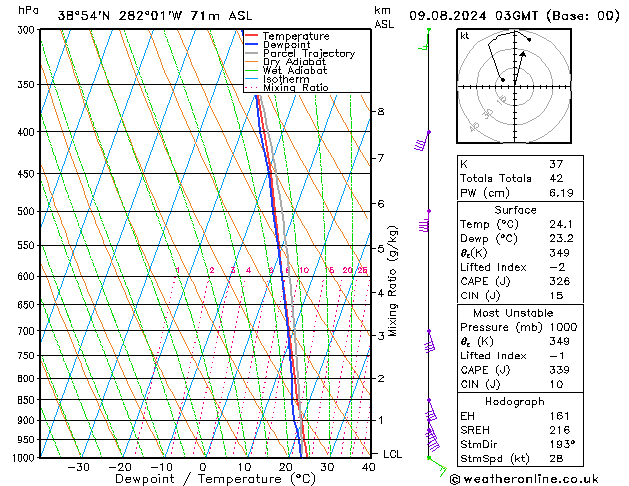
Task: Click the Surface CAPE value 326
Action: click(x=559, y=281)
